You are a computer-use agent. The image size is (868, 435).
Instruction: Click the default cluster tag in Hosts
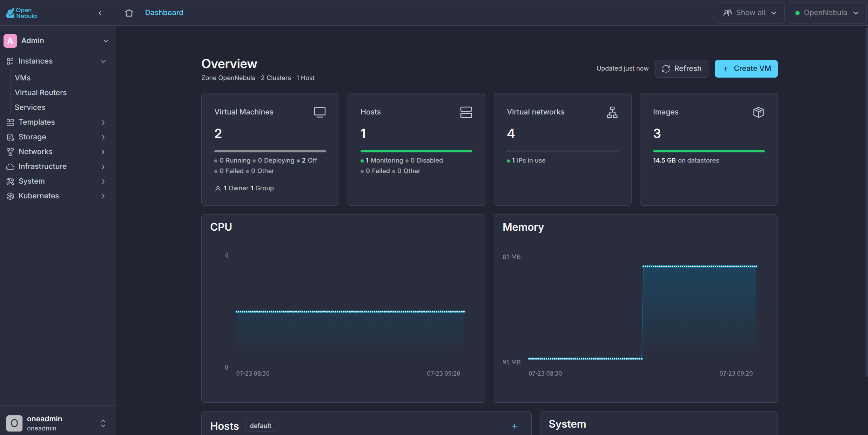261,426
